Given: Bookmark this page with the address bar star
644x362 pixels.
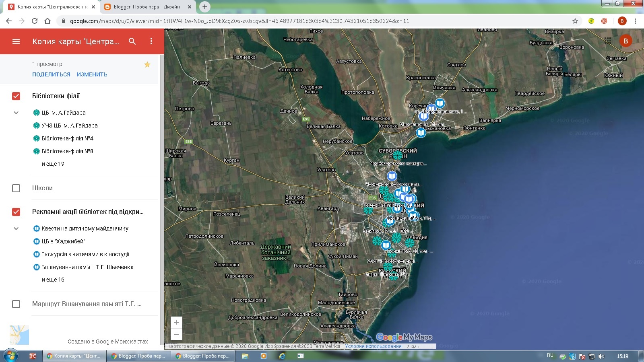Looking at the screenshot, I should [x=575, y=21].
